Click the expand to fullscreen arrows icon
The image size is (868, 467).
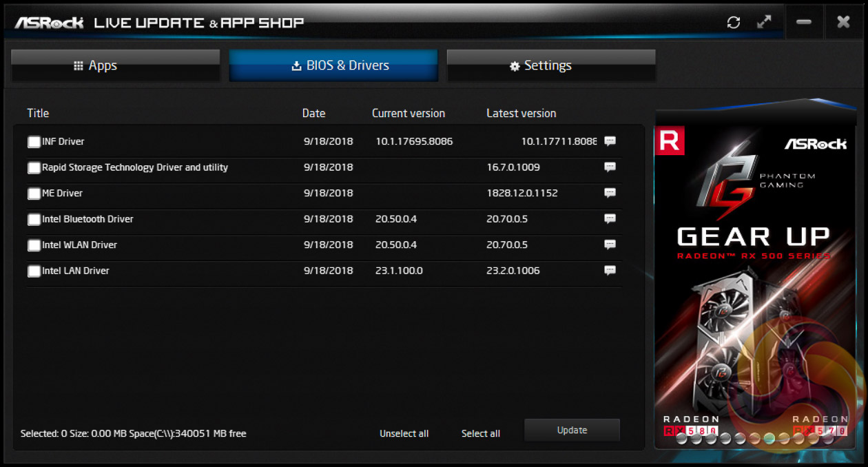(x=764, y=21)
